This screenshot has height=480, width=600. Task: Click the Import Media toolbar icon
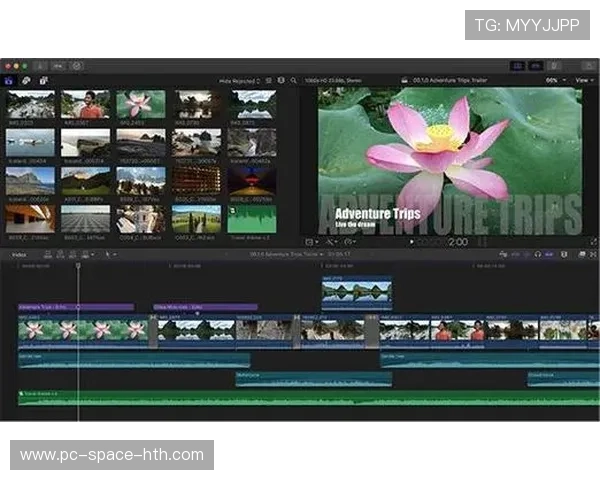click(39, 66)
